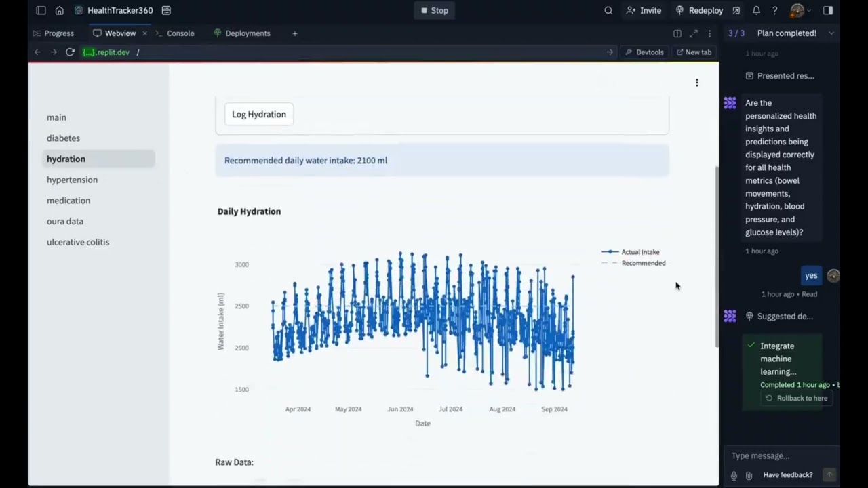This screenshot has width=868, height=488.
Task: Redeploy the application
Action: (699, 10)
